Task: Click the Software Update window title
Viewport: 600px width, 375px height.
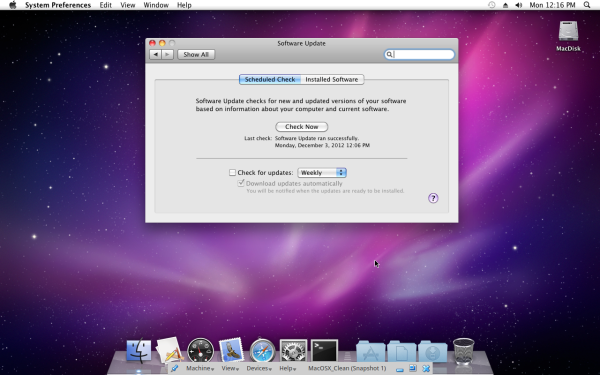Action: click(x=302, y=43)
